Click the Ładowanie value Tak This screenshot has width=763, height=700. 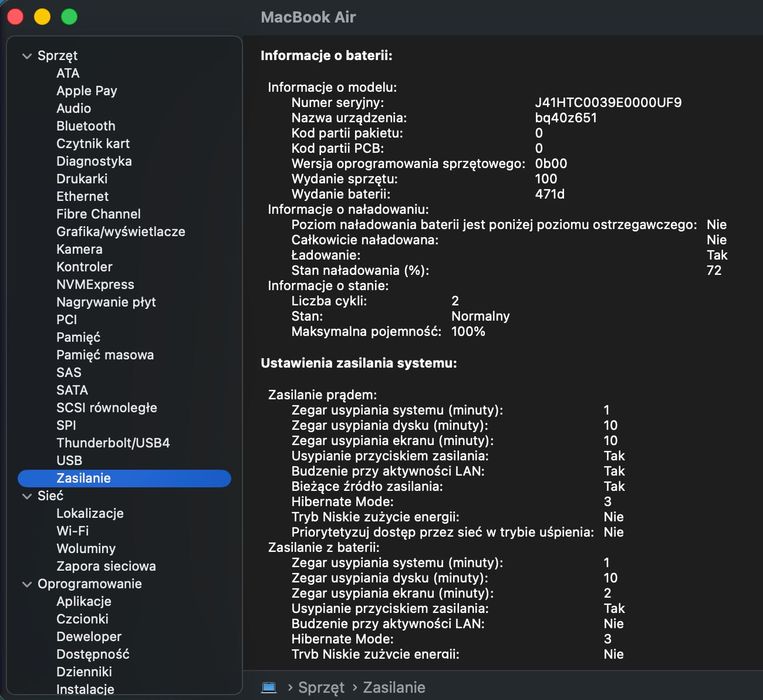pos(717,255)
